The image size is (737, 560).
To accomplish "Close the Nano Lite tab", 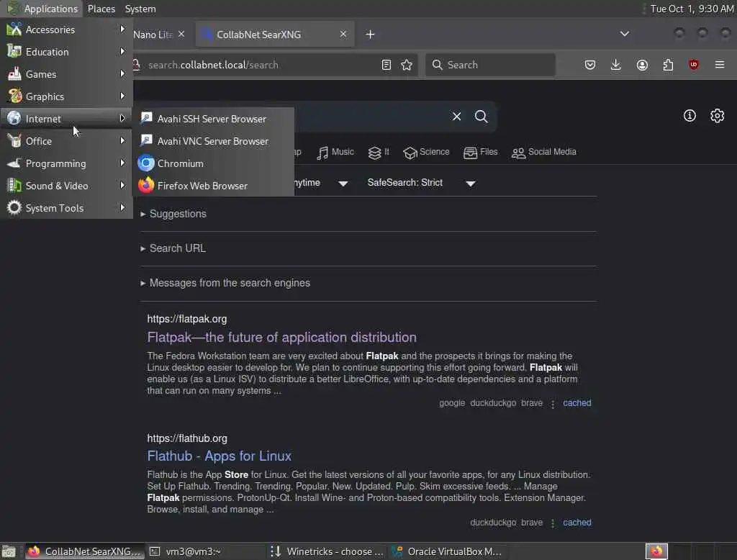I will pos(181,35).
